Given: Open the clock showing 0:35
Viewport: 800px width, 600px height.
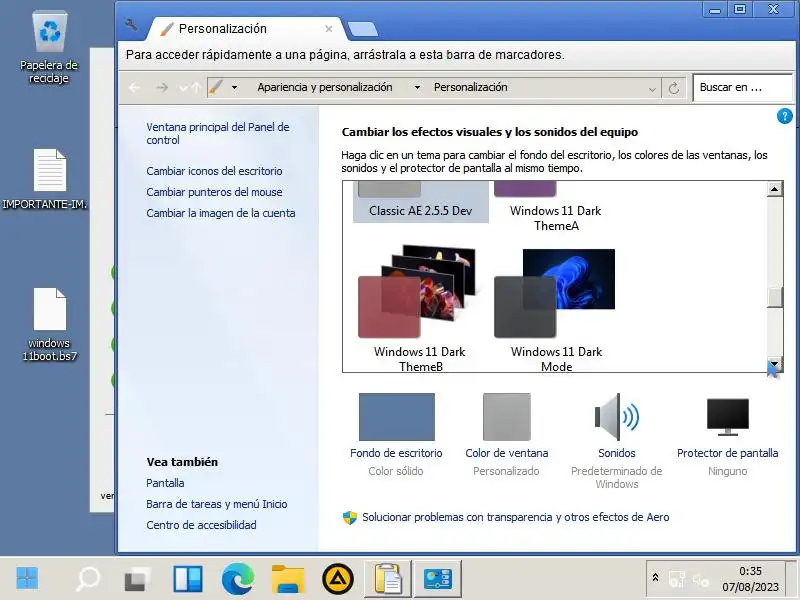Looking at the screenshot, I should point(750,579).
